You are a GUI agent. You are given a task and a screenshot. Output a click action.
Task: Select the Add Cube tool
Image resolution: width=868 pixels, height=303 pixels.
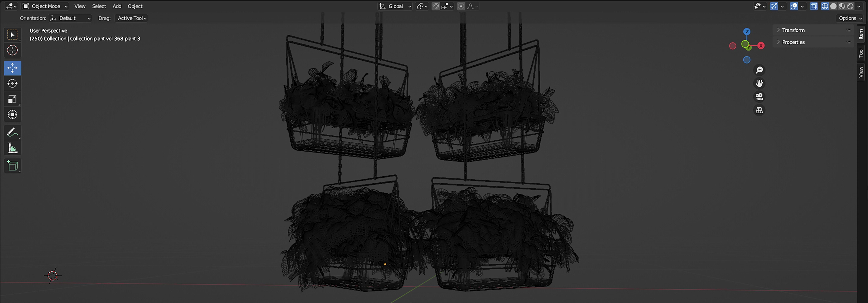(12, 166)
